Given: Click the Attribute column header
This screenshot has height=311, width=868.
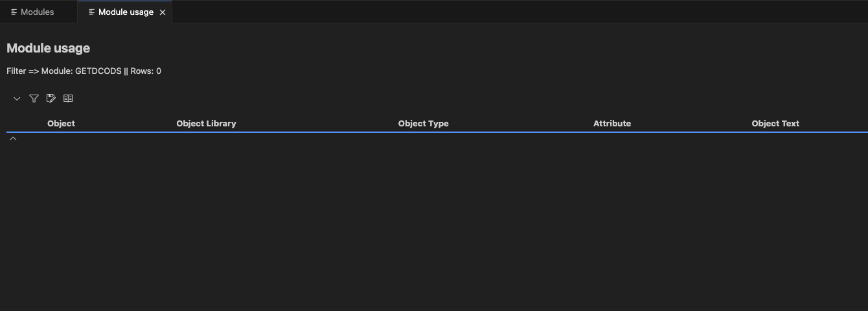Looking at the screenshot, I should click(x=611, y=123).
